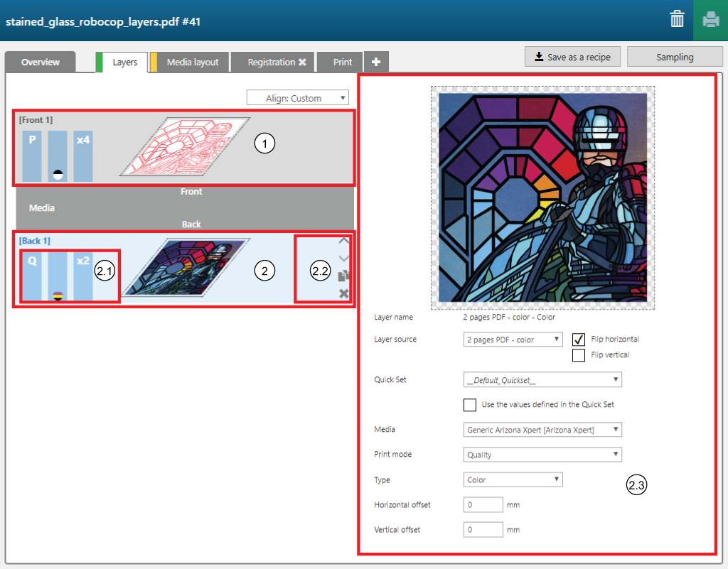The image size is (728, 569).
Task: Delete the job with the trash icon
Action: [677, 20]
